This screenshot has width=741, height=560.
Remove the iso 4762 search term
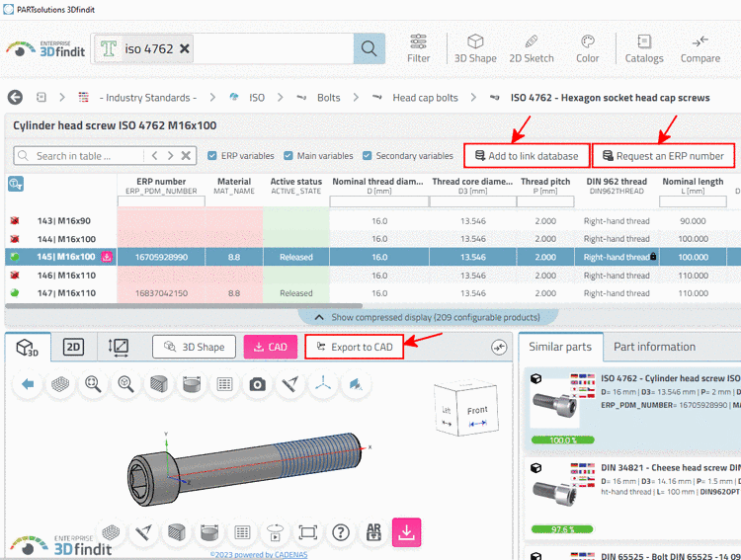coord(185,48)
